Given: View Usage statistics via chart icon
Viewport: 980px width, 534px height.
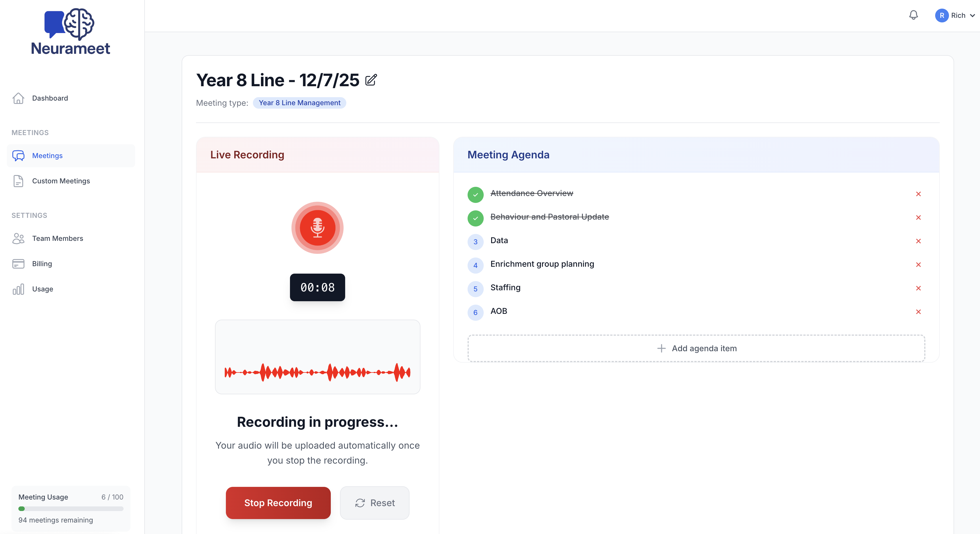Looking at the screenshot, I should click(x=19, y=289).
